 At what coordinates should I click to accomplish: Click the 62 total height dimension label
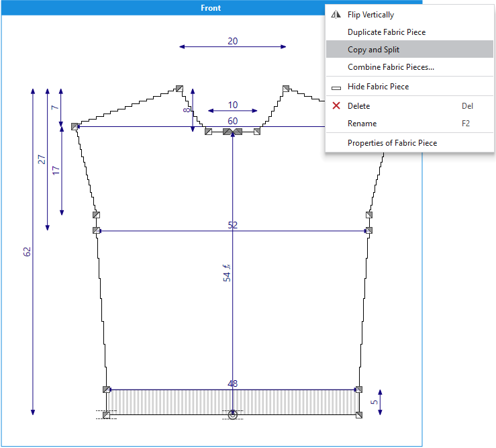[x=28, y=251]
